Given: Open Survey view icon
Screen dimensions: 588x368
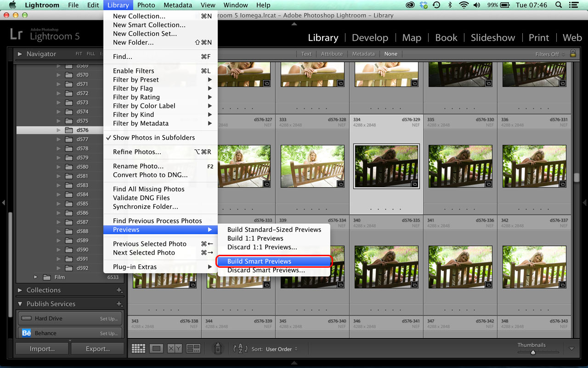Looking at the screenshot, I should [x=193, y=349].
